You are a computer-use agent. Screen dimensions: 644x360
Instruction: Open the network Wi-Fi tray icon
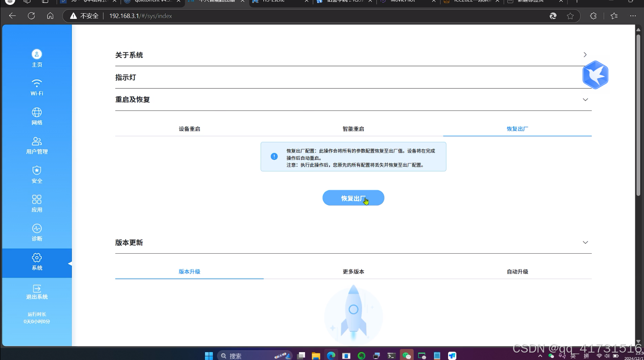[x=599, y=356]
